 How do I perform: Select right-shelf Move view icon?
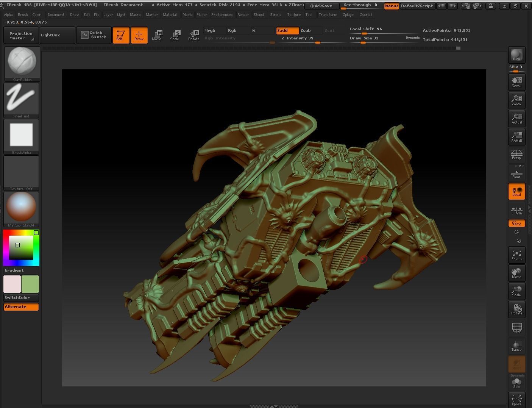click(516, 273)
